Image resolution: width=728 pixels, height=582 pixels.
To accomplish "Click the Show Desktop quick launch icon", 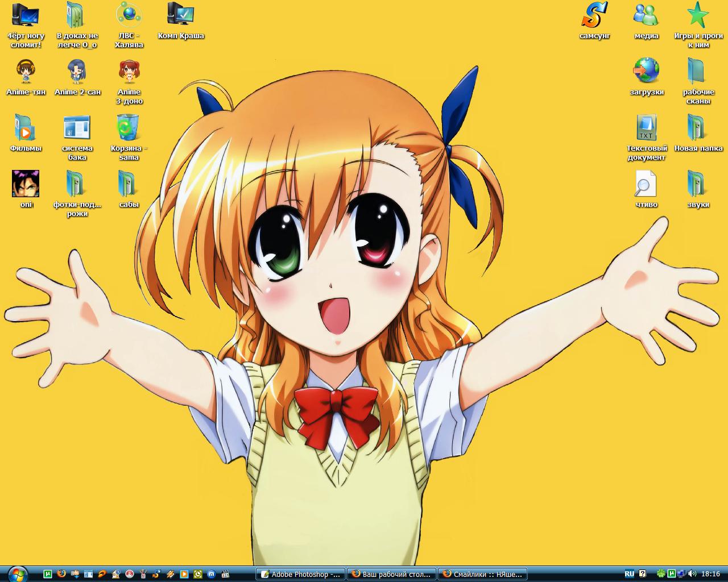I will pos(88,574).
